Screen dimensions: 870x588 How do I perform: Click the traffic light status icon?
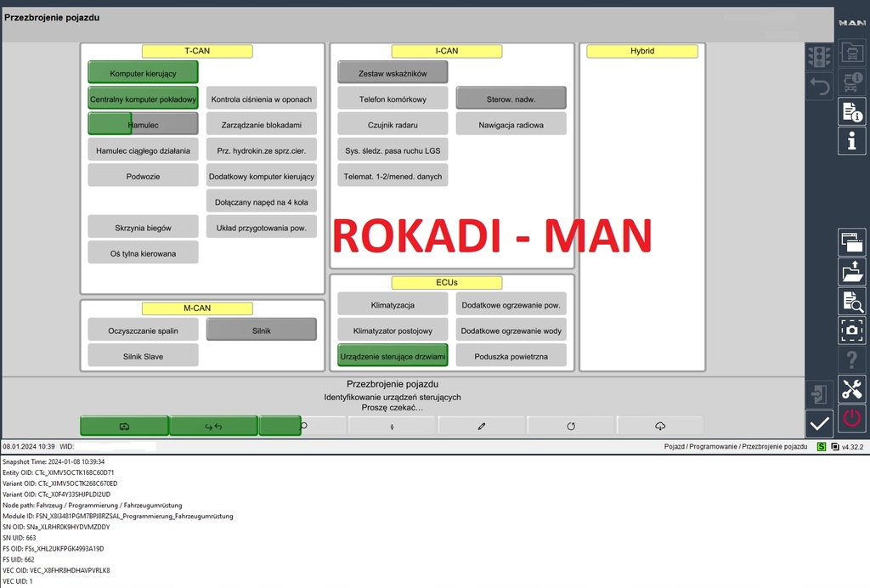(820, 57)
